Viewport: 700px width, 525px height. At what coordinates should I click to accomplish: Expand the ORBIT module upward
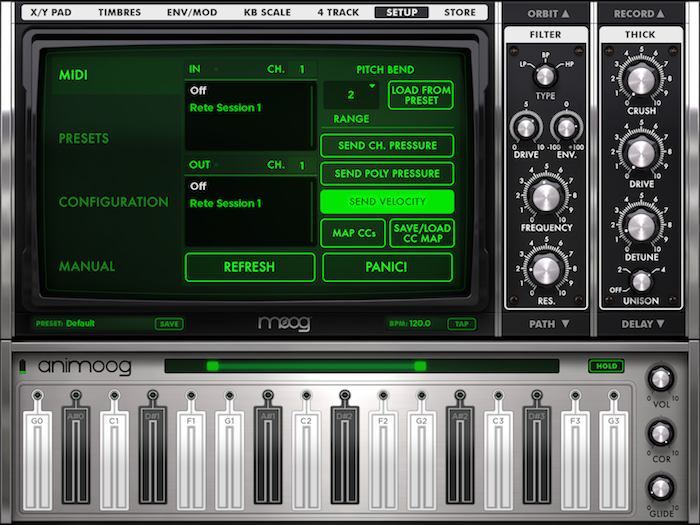[x=548, y=14]
